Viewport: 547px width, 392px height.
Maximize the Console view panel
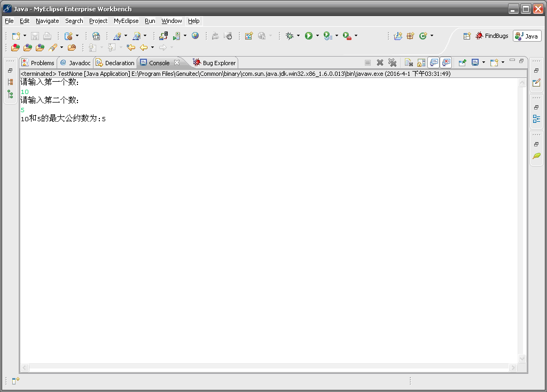click(521, 61)
